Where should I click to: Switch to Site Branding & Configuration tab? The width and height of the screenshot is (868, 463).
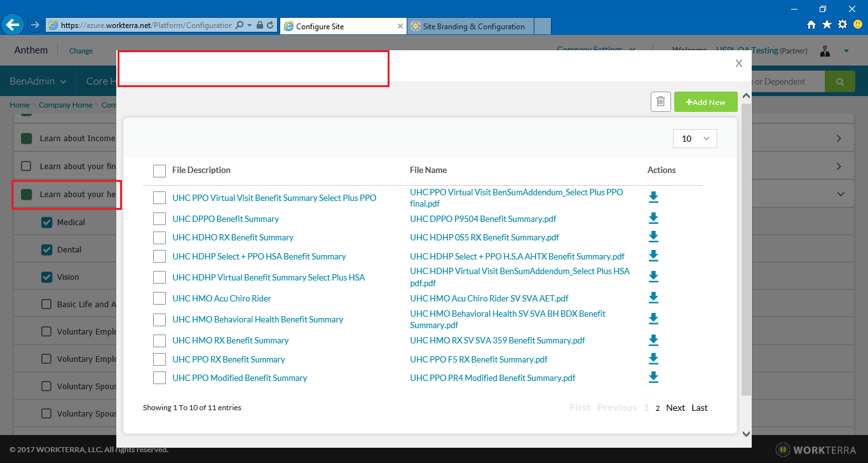(x=470, y=26)
